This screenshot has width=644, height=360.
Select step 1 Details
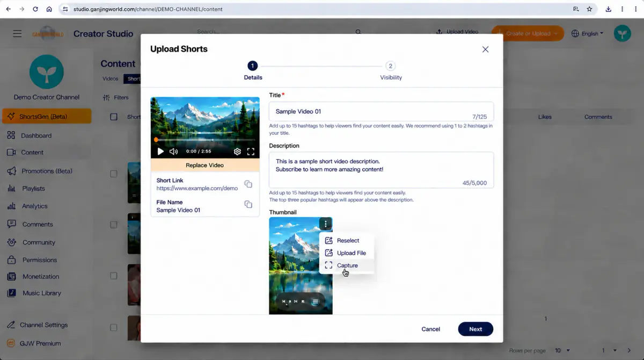pos(253,70)
